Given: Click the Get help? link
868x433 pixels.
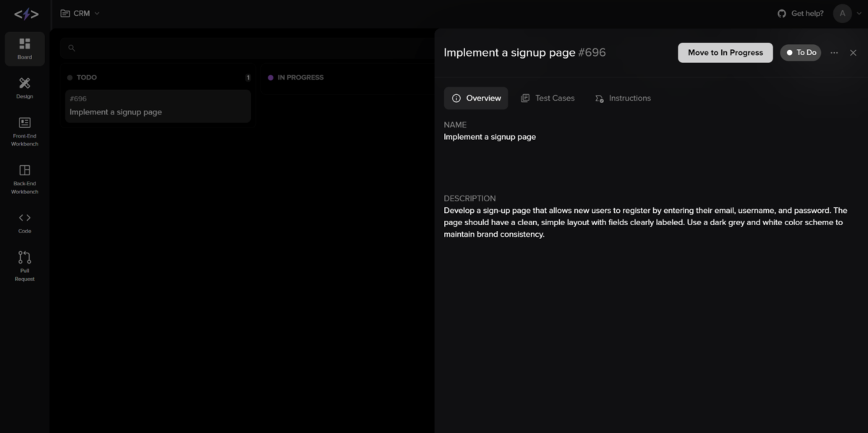Looking at the screenshot, I should (807, 13).
